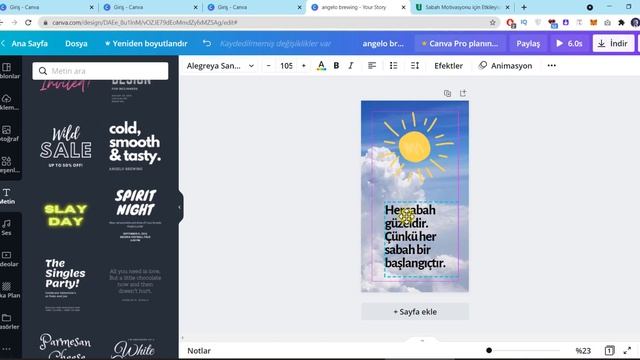Select the cold, smooth & tasty template

pos(135,146)
